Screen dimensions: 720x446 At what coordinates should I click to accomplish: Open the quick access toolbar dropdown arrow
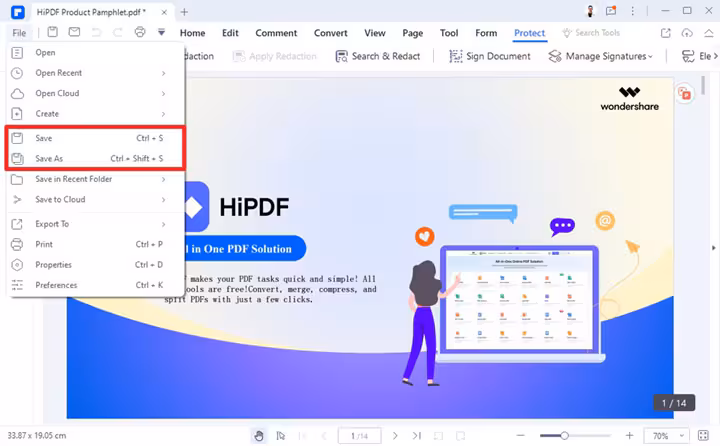coord(161,32)
